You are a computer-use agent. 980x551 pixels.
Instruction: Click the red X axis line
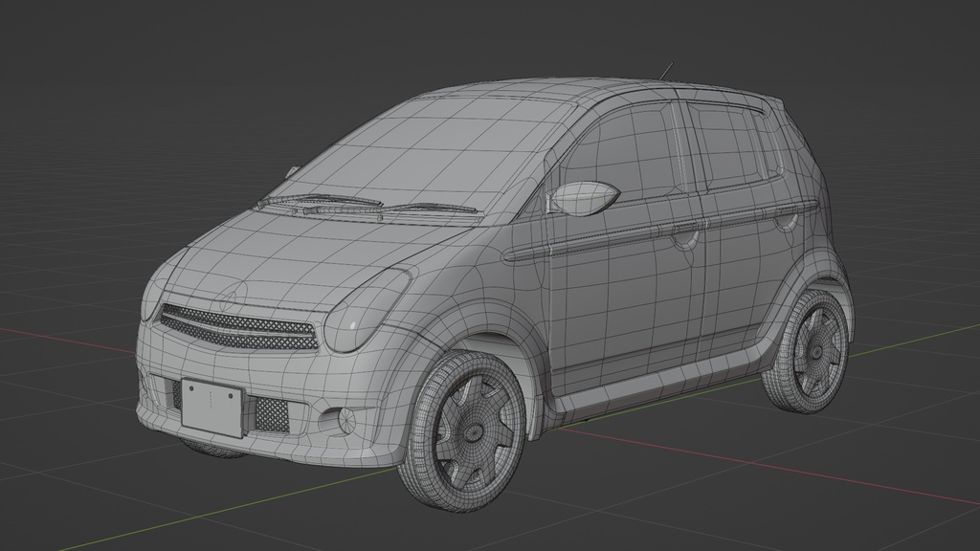click(x=57, y=340)
